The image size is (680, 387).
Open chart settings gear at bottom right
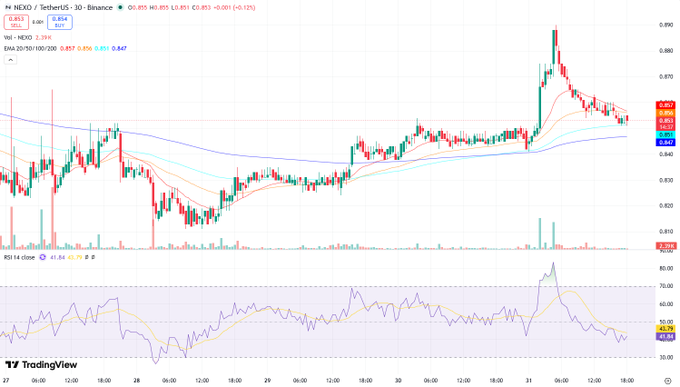click(668, 380)
